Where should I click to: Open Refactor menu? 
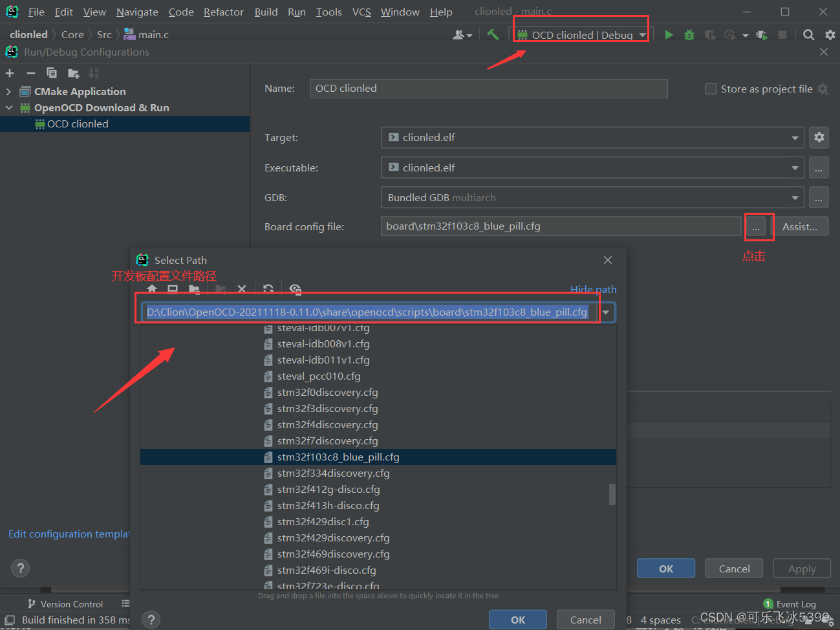click(x=224, y=12)
